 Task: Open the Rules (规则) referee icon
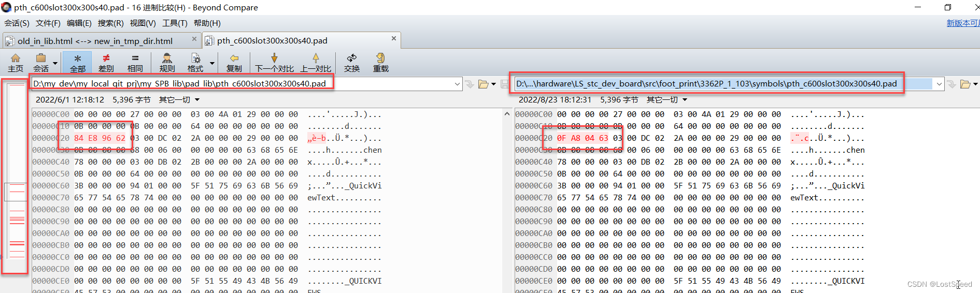167,63
